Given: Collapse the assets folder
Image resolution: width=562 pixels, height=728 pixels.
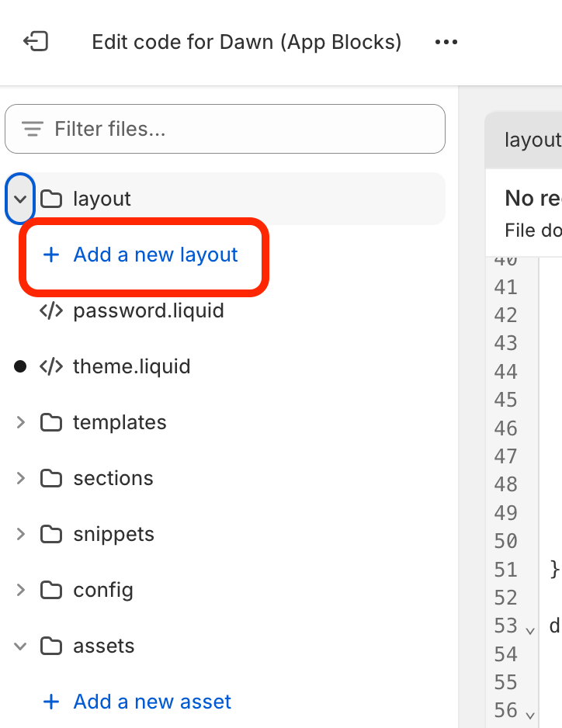Looking at the screenshot, I should [20, 646].
